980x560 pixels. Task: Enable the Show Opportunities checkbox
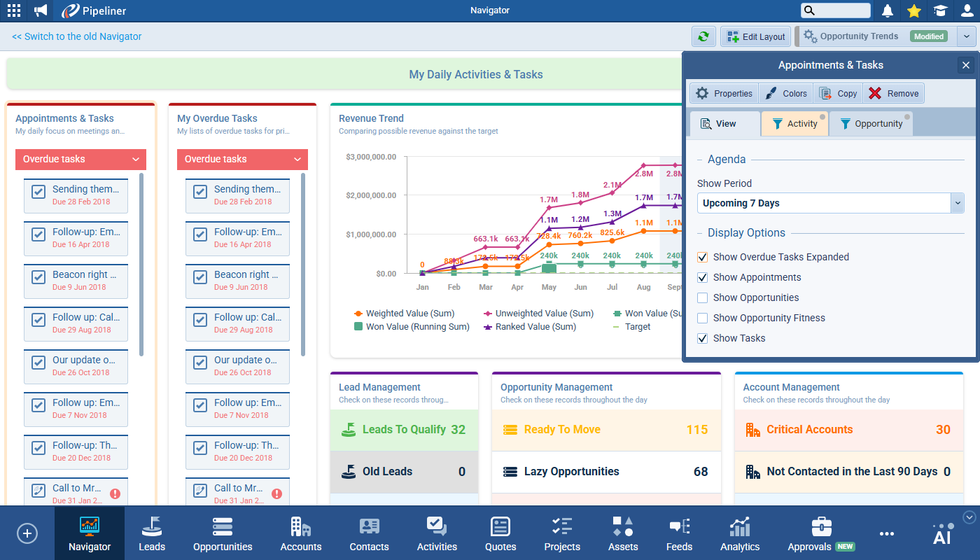click(x=703, y=297)
